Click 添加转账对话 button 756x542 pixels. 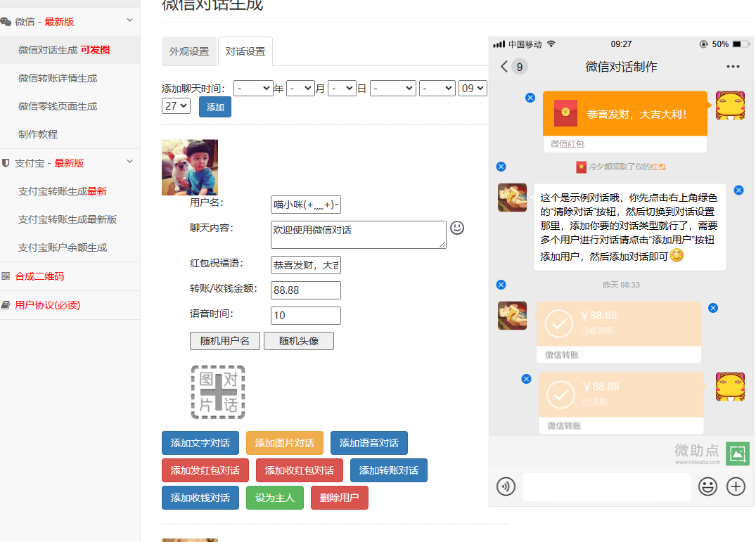(x=389, y=470)
